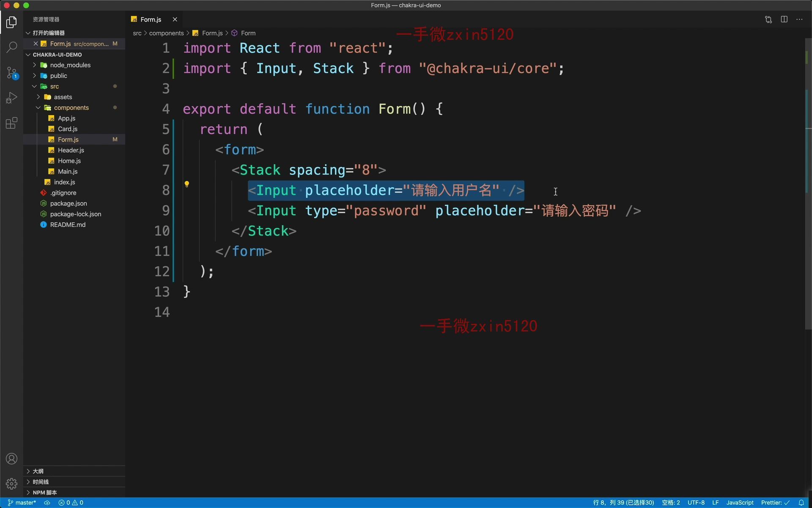Image resolution: width=812 pixels, height=508 pixels.
Task: Expand the node_modules folder
Action: 74,65
